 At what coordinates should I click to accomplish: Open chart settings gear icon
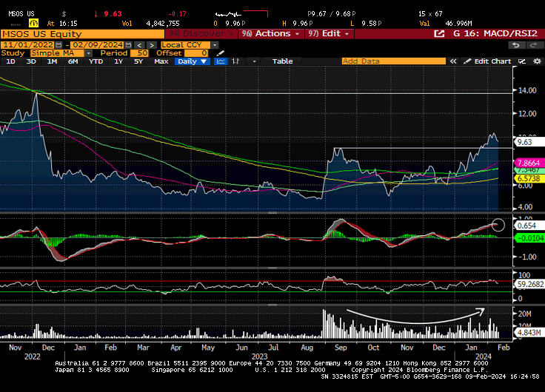pos(537,61)
